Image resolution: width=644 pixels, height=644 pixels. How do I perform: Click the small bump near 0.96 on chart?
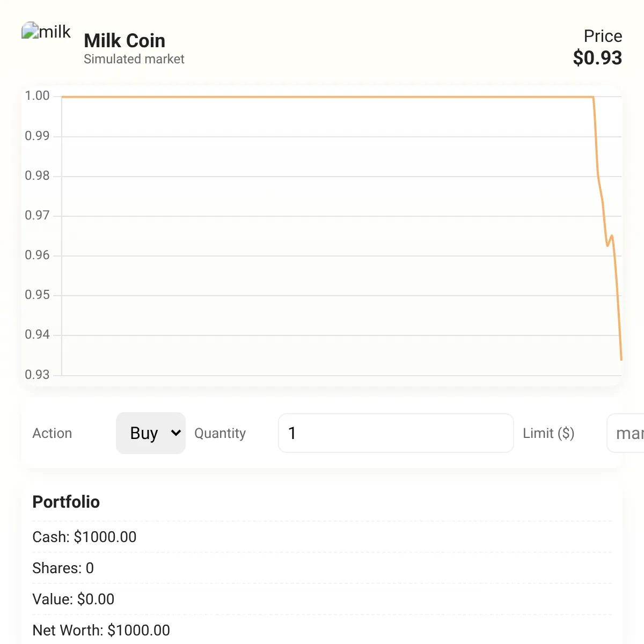610,240
